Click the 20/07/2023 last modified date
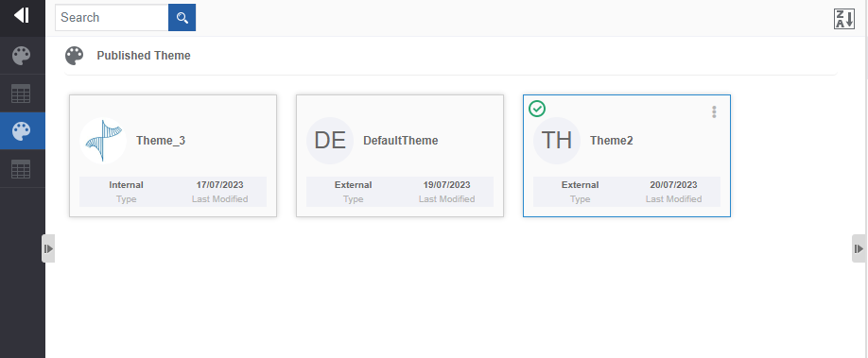This screenshot has height=358, width=868. [x=674, y=185]
